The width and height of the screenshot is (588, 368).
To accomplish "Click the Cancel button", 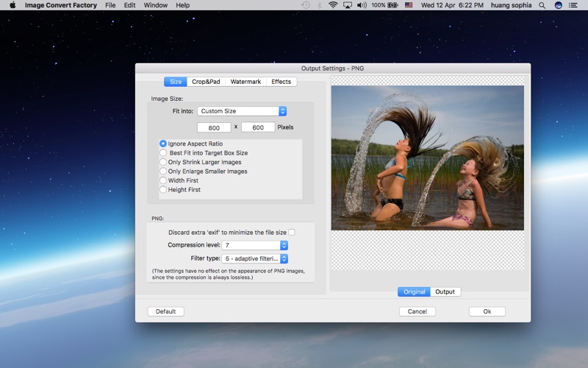I will pos(417,311).
